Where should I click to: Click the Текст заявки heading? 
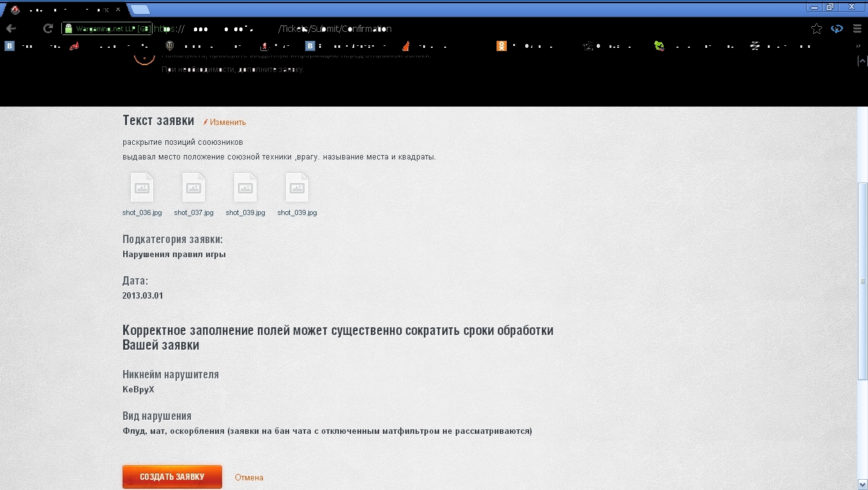(x=158, y=121)
